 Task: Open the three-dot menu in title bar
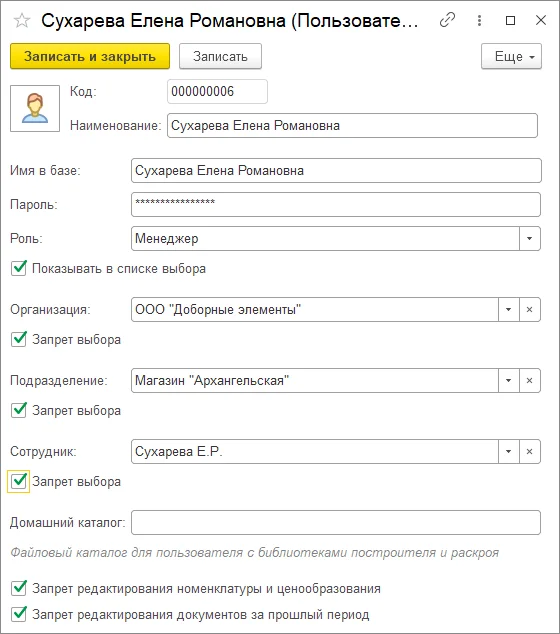[x=479, y=20]
